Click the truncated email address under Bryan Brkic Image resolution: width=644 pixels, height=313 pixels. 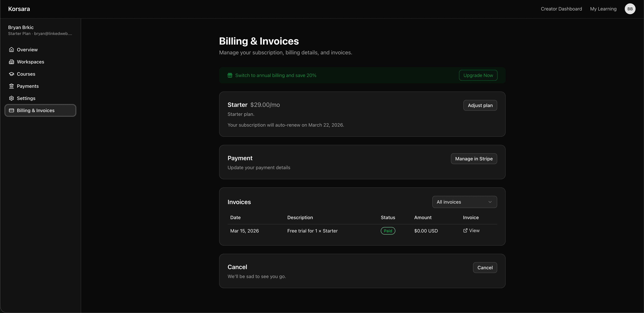coord(53,33)
